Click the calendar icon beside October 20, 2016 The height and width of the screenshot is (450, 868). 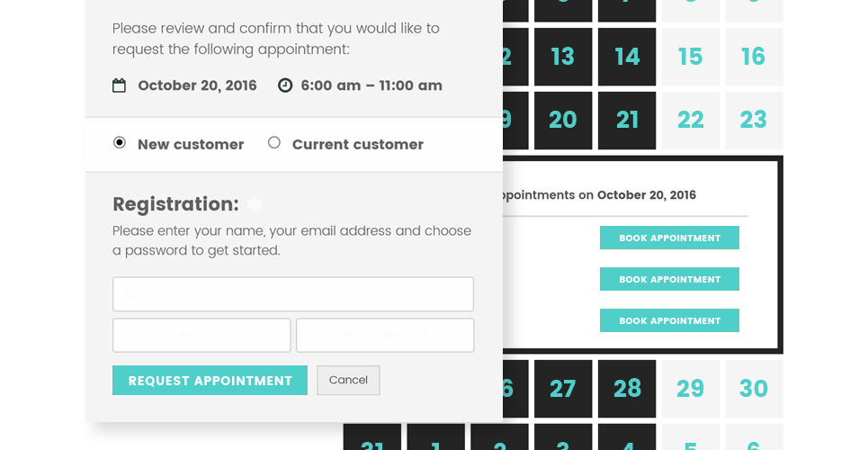119,85
